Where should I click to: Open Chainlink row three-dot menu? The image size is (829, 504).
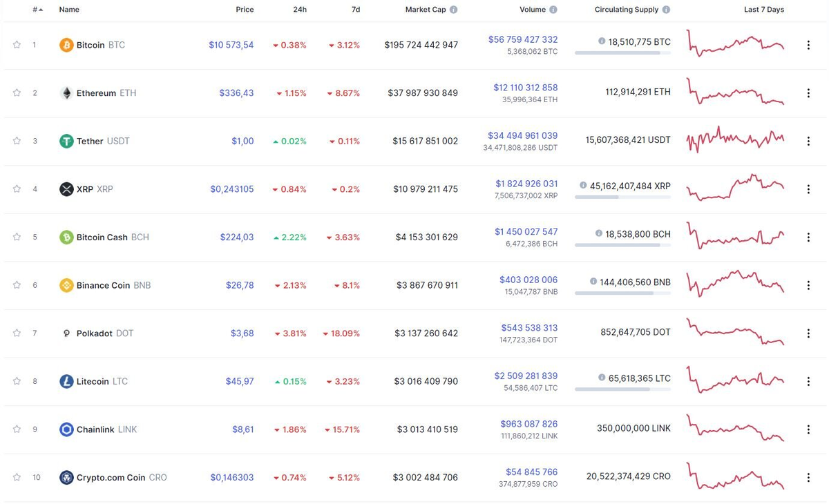point(808,429)
